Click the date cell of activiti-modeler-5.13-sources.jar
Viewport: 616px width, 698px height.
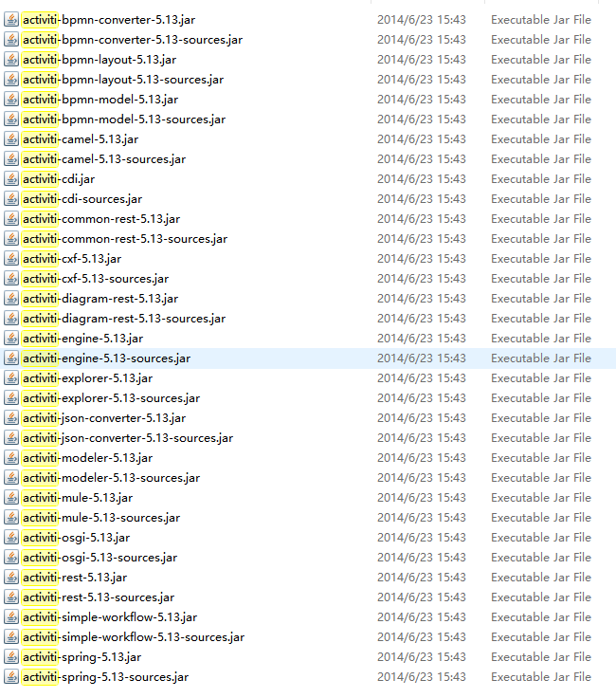point(422,478)
